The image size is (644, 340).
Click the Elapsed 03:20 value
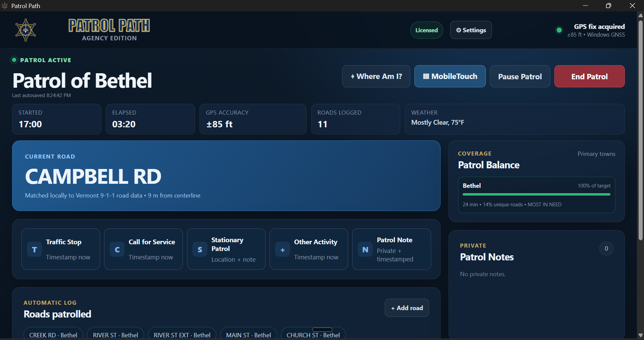[124, 124]
